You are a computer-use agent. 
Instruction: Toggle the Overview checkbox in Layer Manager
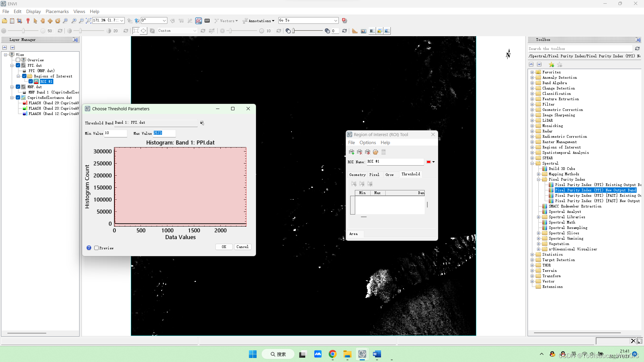(18, 60)
